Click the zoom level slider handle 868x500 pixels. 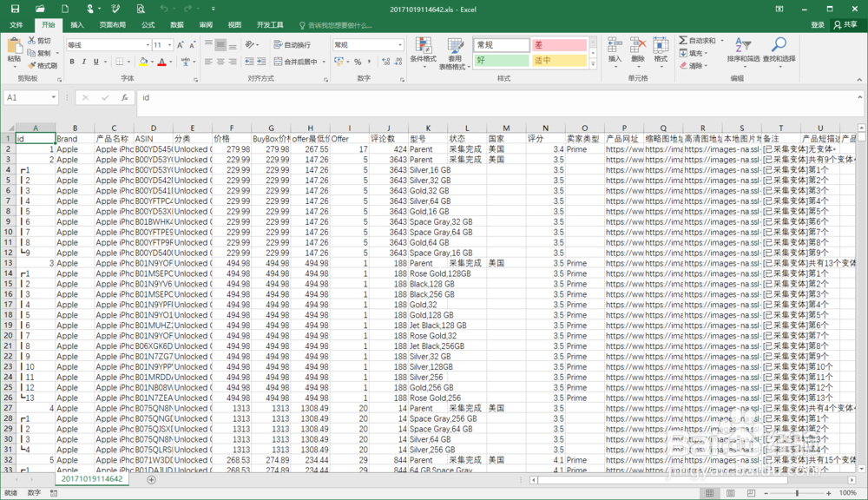(x=797, y=493)
